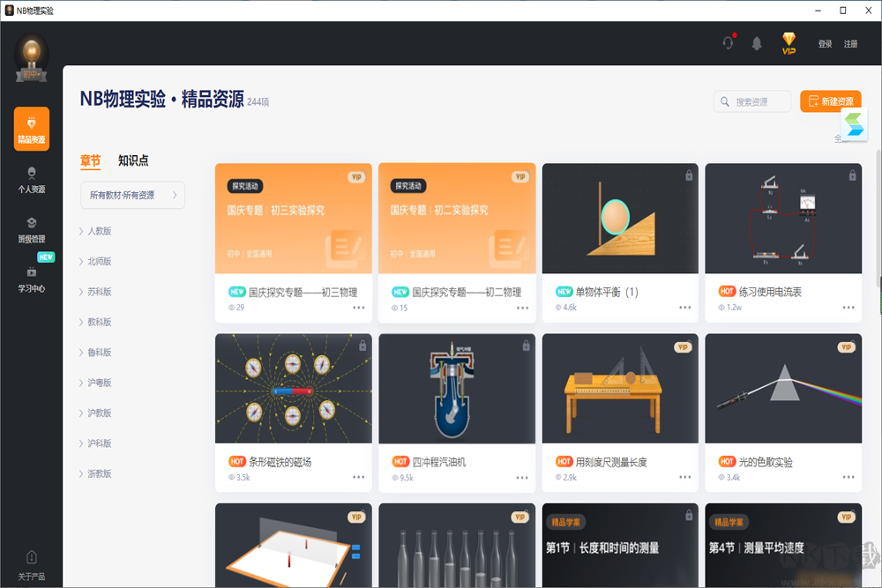The width and height of the screenshot is (882, 588).
Task: Enter the 学习中心 learning center
Action: [31, 279]
